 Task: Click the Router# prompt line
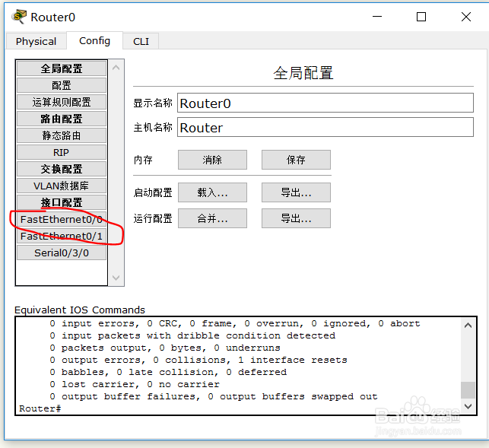point(40,408)
